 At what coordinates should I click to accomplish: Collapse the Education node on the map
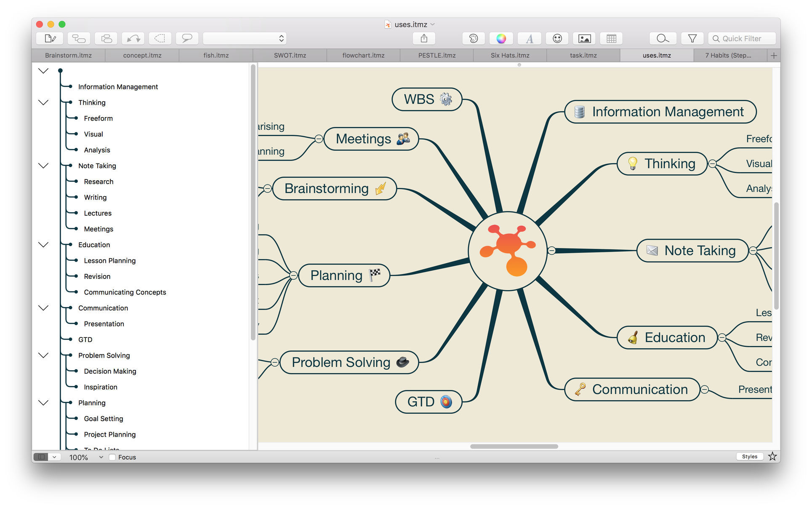click(722, 338)
